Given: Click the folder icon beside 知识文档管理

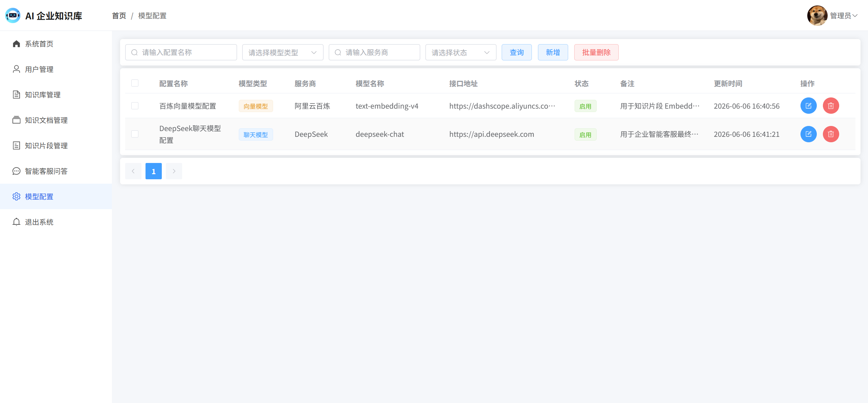Looking at the screenshot, I should tap(16, 120).
